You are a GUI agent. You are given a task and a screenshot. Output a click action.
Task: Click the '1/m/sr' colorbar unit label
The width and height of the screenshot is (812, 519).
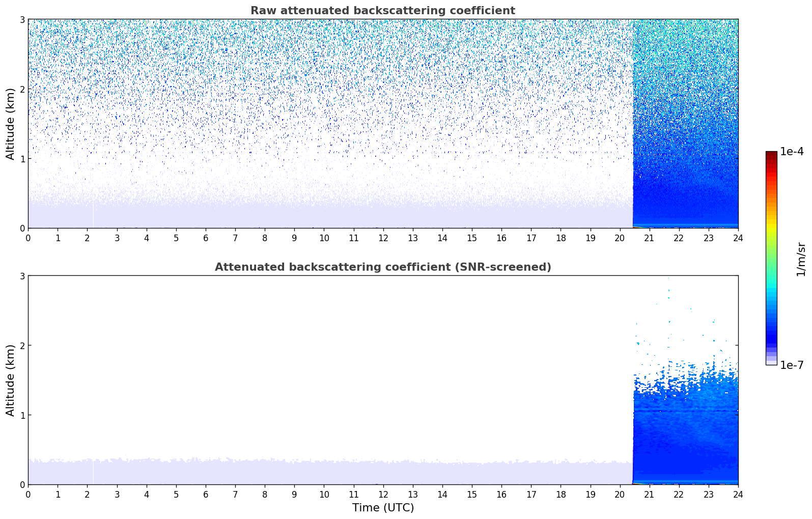point(801,258)
